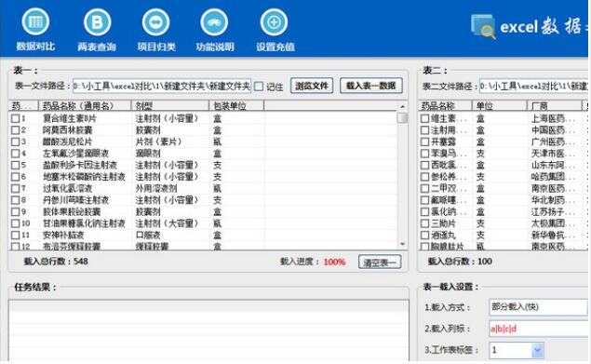Click the excel magnifier logo icon
The image size is (591, 364).
(483, 26)
